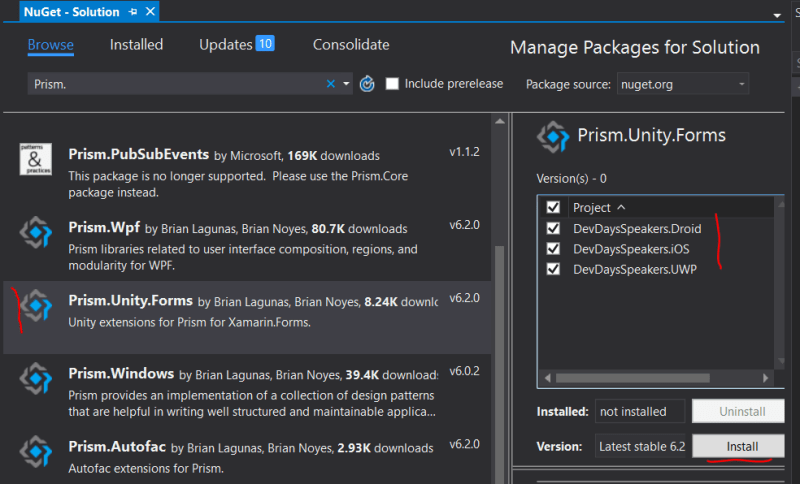800x484 pixels.
Task: Click the Prism.Unity.Forms logo in details pane
Action: pyautogui.click(x=553, y=137)
